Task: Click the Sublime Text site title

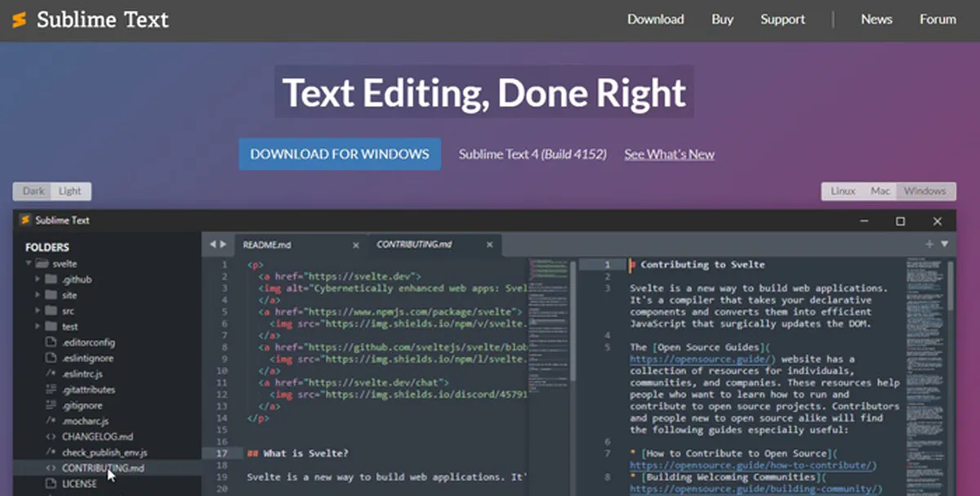Action: tap(103, 20)
